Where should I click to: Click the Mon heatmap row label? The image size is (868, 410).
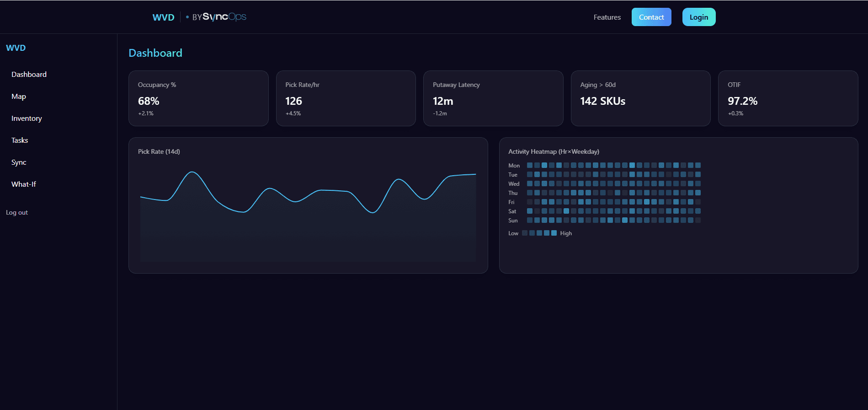pos(514,166)
